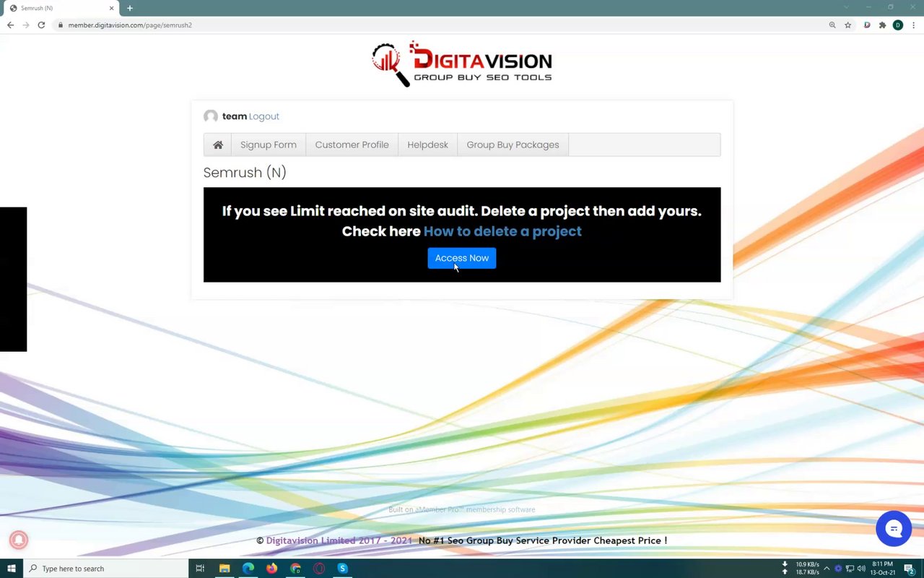924x578 pixels.
Task: Click the browser forward arrow
Action: click(x=26, y=25)
